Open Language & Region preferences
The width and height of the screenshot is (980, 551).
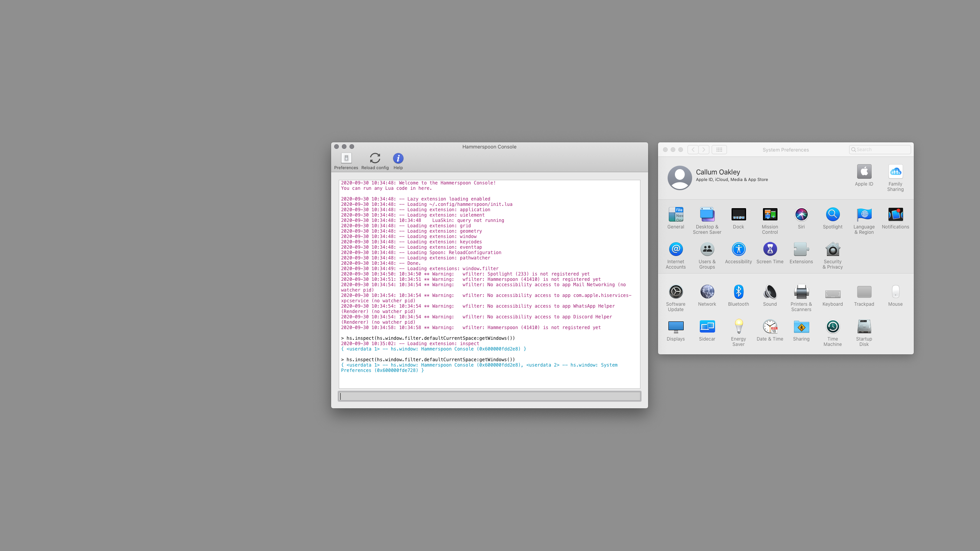point(864,221)
